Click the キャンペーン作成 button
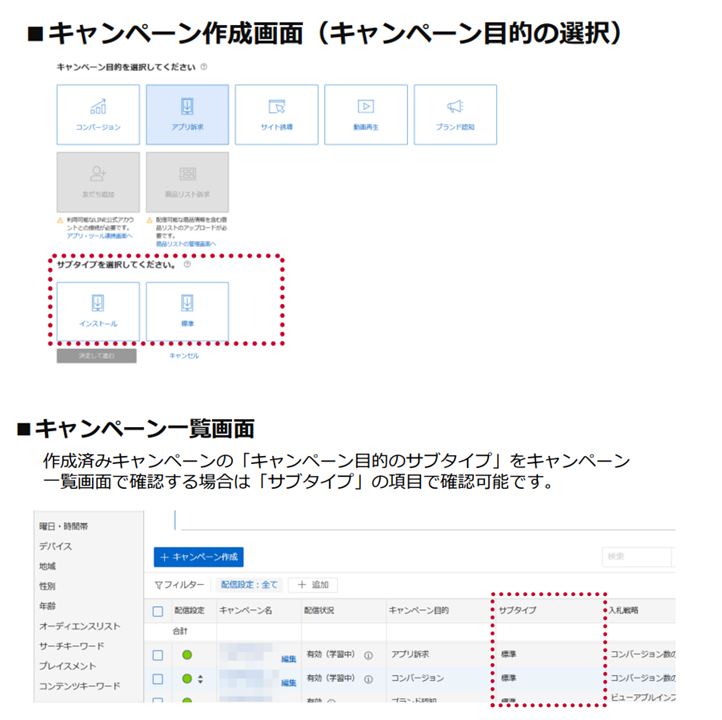This screenshot has height=720, width=722. 199,557
